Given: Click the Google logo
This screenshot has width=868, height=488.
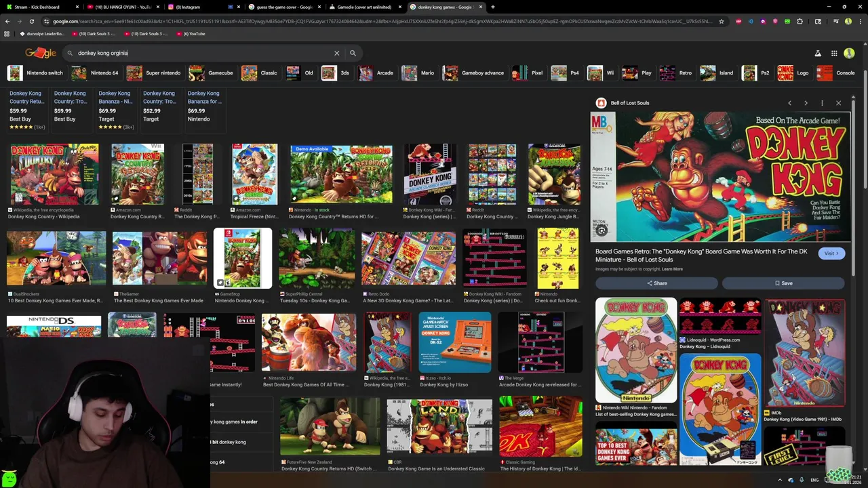Looking at the screenshot, I should (x=41, y=53).
